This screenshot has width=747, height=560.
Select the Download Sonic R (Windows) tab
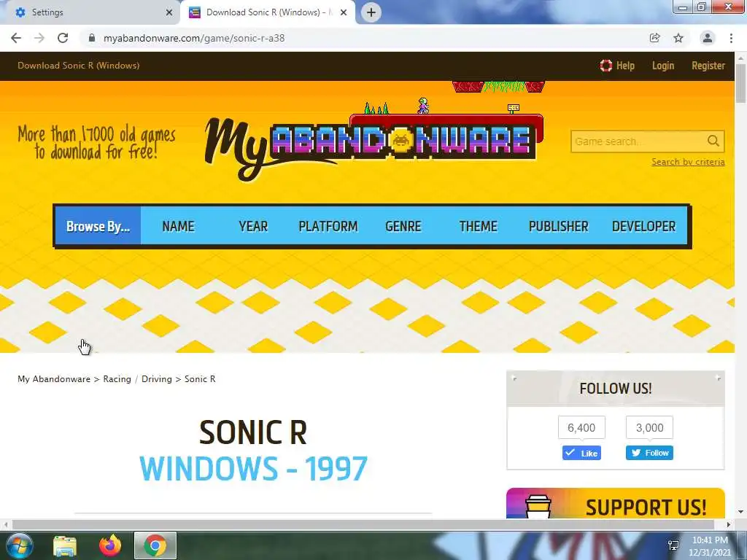(268, 12)
